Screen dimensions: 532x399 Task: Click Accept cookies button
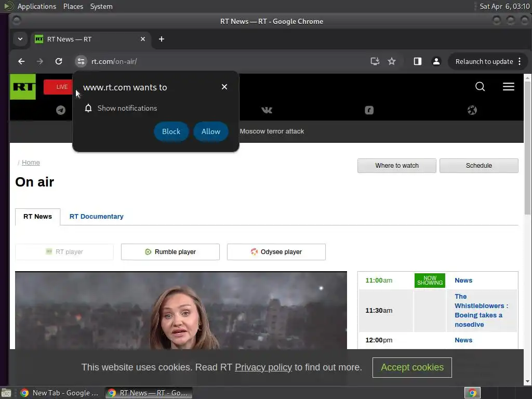pos(412,367)
